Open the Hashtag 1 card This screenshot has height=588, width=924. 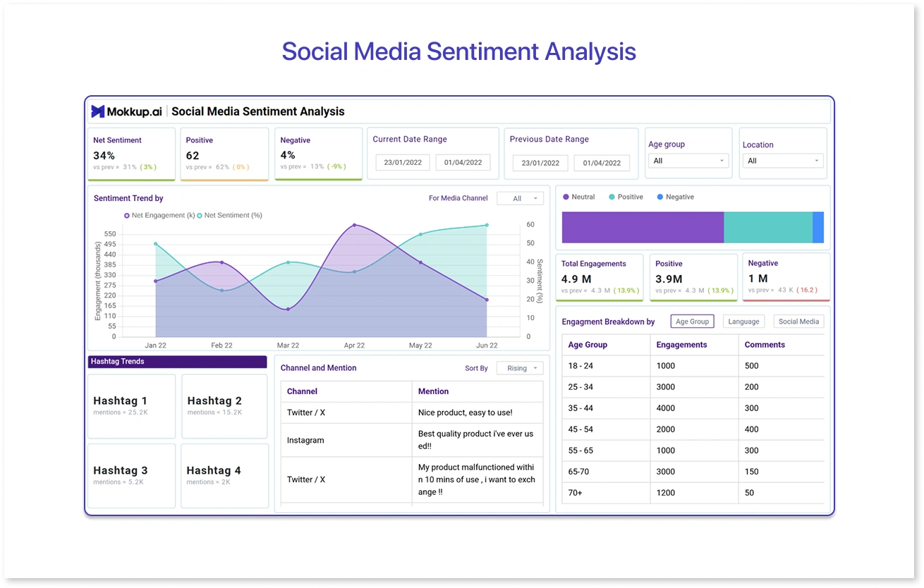pyautogui.click(x=131, y=406)
